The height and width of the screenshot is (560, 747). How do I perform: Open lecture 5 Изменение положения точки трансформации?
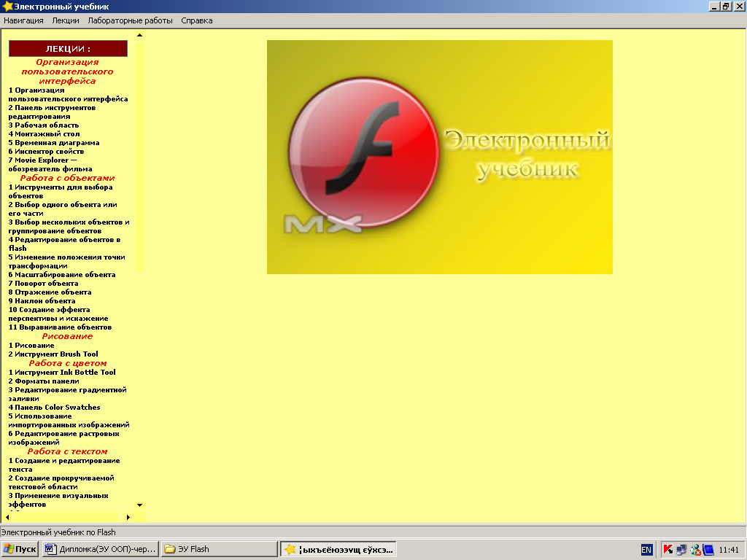pyautogui.click(x=66, y=262)
